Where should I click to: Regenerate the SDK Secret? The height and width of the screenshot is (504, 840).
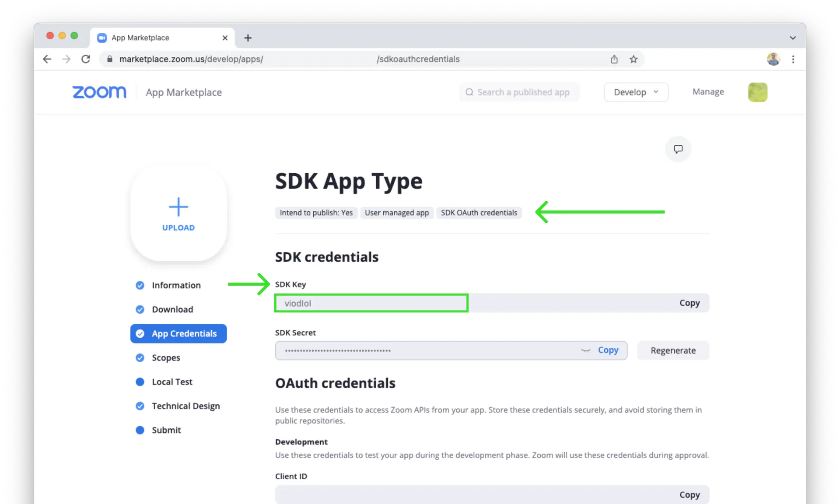point(673,350)
